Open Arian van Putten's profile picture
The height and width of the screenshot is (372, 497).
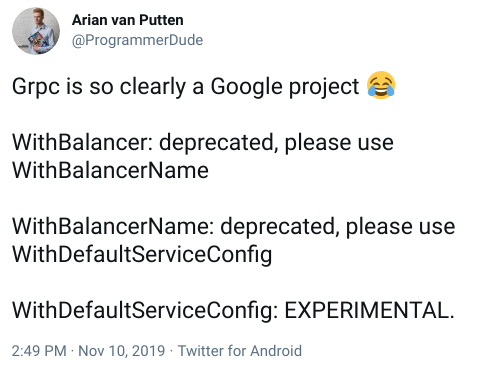pos(36,31)
